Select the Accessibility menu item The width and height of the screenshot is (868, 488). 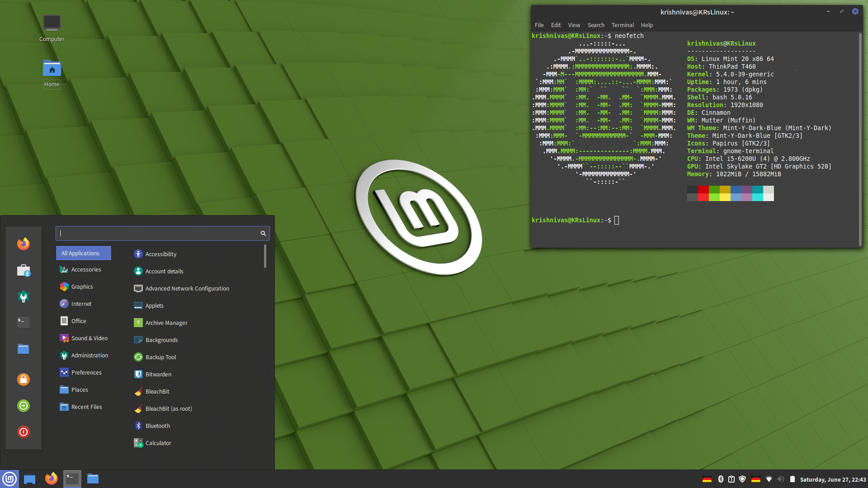tap(160, 253)
